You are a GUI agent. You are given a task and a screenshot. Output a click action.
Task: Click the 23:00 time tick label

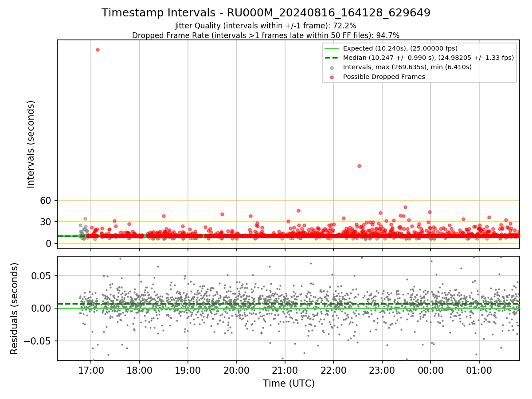point(382,370)
